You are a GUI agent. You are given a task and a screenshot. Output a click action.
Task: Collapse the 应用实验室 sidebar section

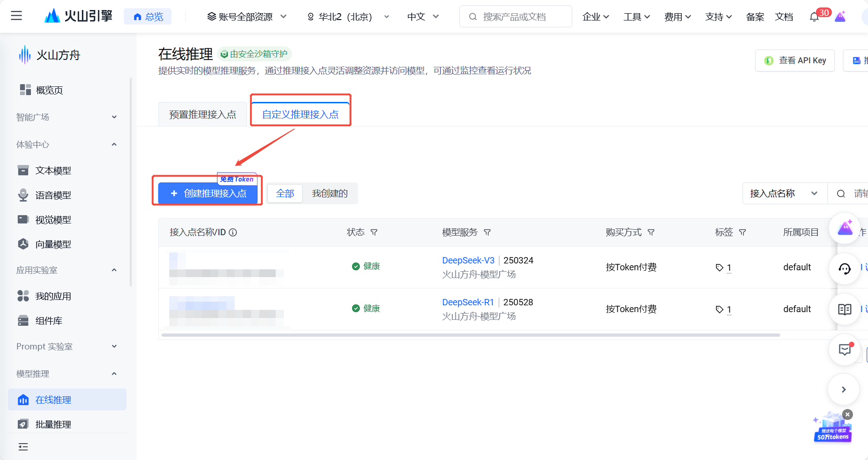coord(67,270)
